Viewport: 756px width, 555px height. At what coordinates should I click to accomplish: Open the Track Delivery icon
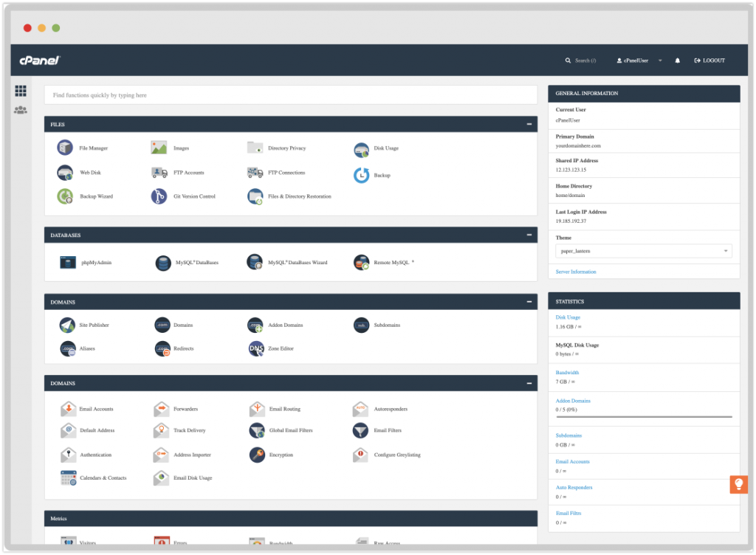tap(161, 430)
